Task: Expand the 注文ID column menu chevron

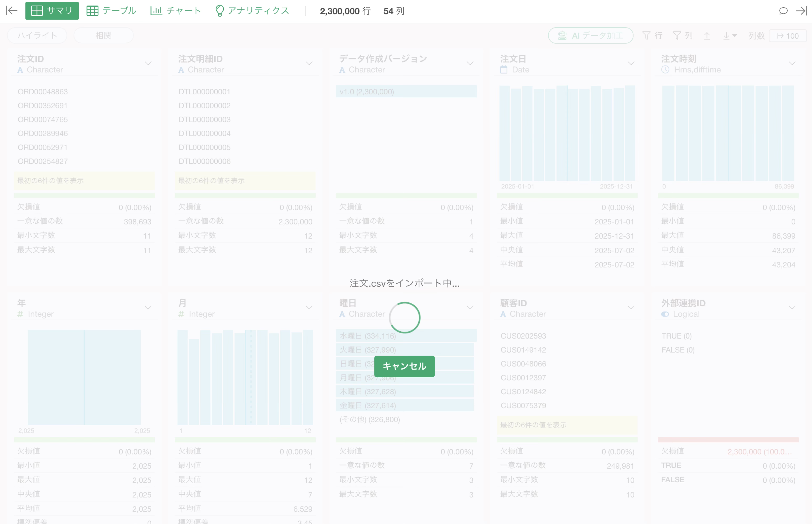Action: [x=148, y=63]
